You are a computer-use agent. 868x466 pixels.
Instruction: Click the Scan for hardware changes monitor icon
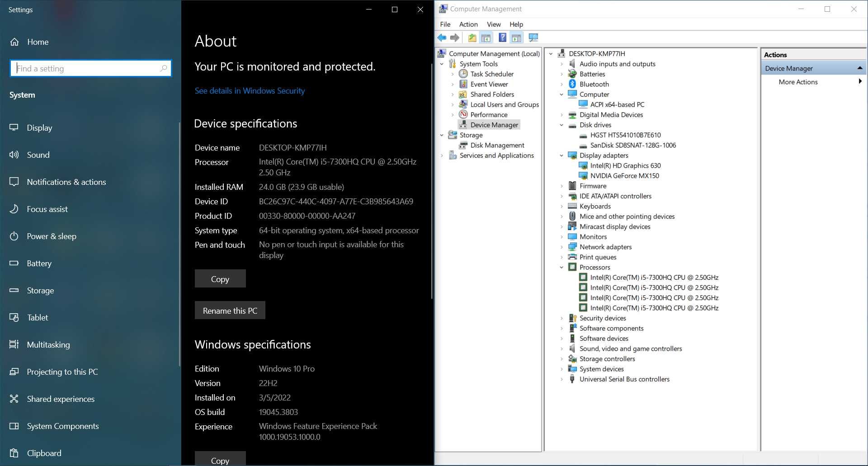click(x=533, y=38)
